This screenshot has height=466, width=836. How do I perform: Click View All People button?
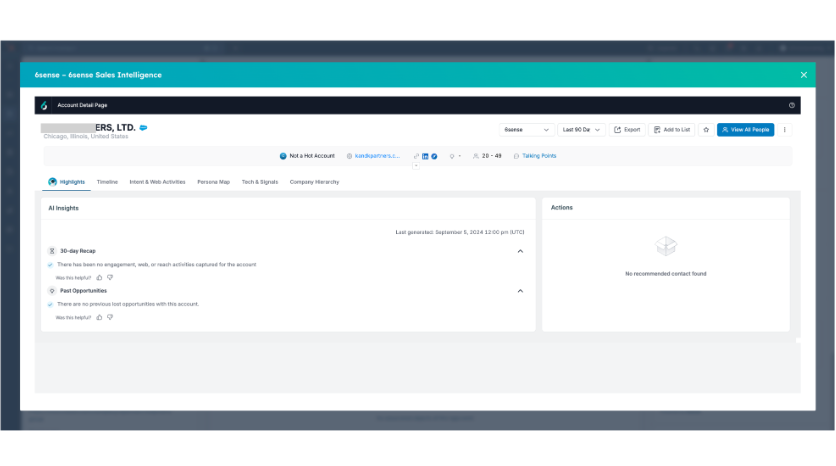[745, 130]
